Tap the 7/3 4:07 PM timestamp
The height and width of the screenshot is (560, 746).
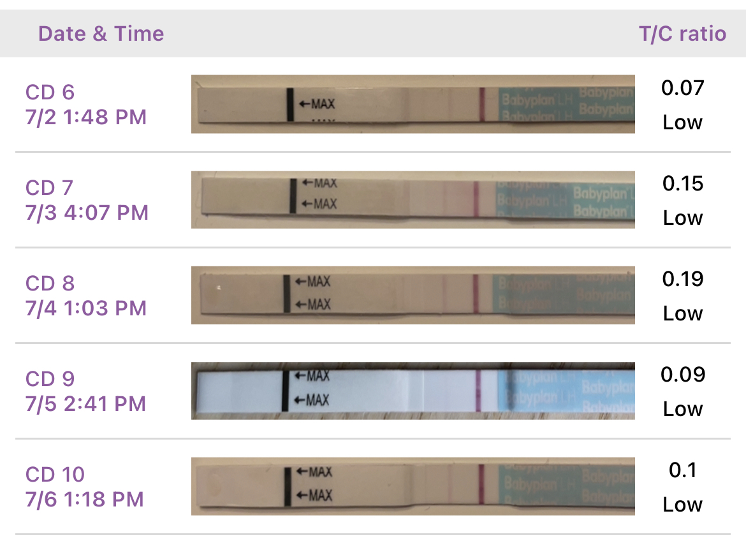click(87, 212)
